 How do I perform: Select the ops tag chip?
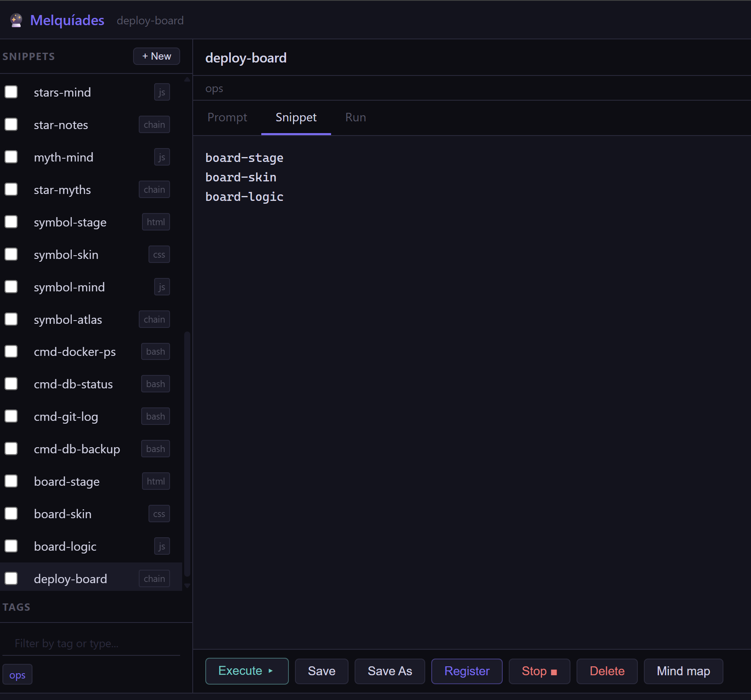point(17,675)
